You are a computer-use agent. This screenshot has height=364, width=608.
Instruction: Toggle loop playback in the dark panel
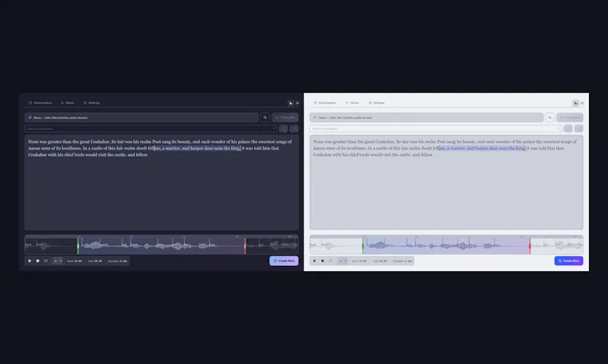click(46, 261)
